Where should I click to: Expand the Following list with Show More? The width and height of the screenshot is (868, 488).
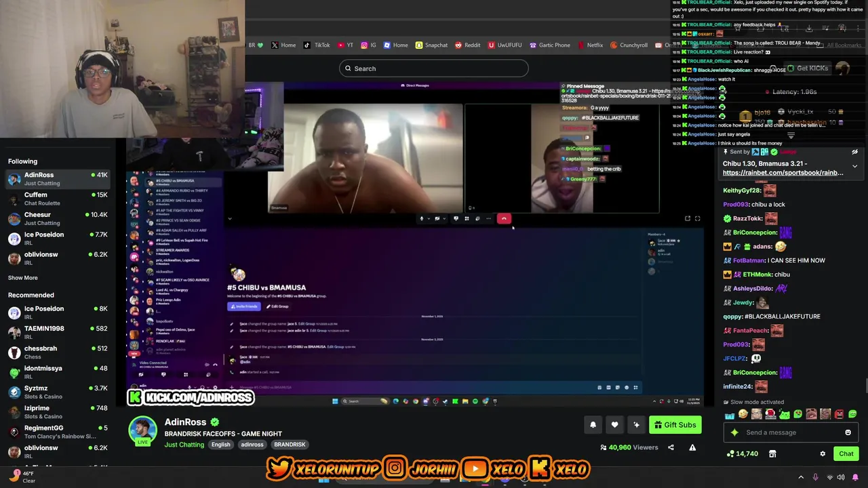point(23,278)
